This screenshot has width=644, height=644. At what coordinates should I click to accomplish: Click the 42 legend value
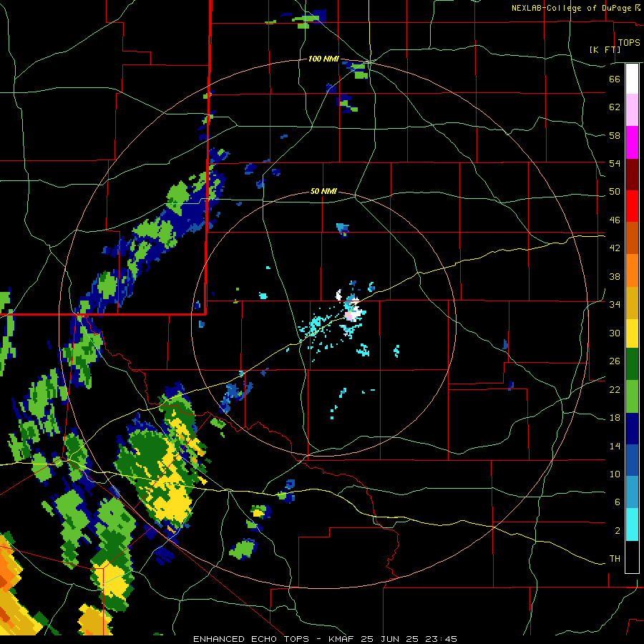click(x=615, y=248)
